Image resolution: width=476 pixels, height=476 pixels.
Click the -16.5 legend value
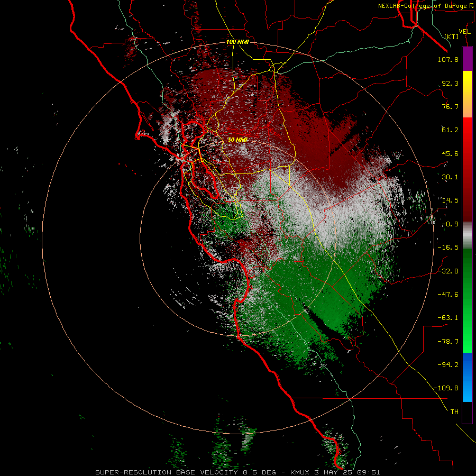pyautogui.click(x=448, y=248)
